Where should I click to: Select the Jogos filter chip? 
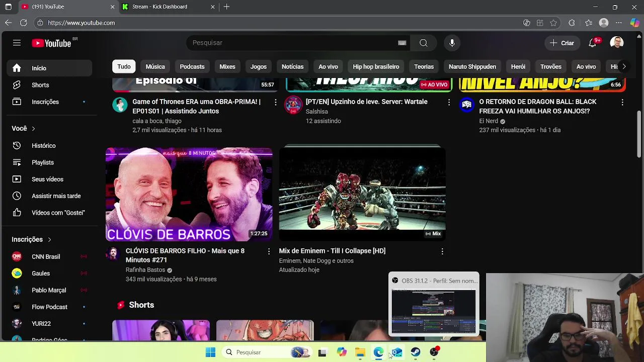tap(259, 66)
